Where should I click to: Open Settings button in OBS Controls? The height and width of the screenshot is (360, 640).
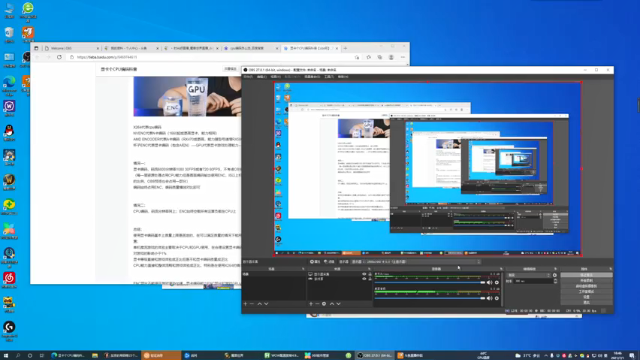point(587,297)
